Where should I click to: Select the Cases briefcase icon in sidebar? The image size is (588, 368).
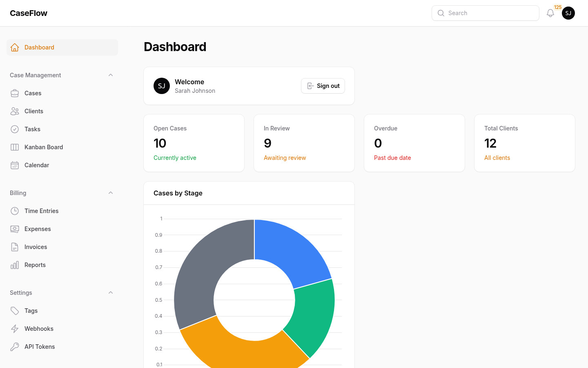15,93
